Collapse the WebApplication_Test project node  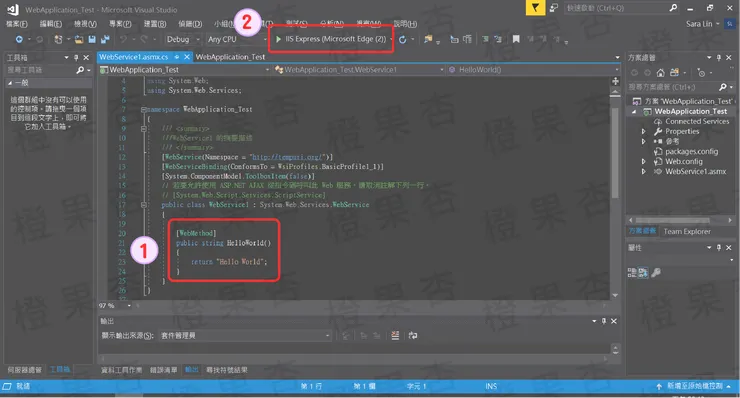click(634, 112)
